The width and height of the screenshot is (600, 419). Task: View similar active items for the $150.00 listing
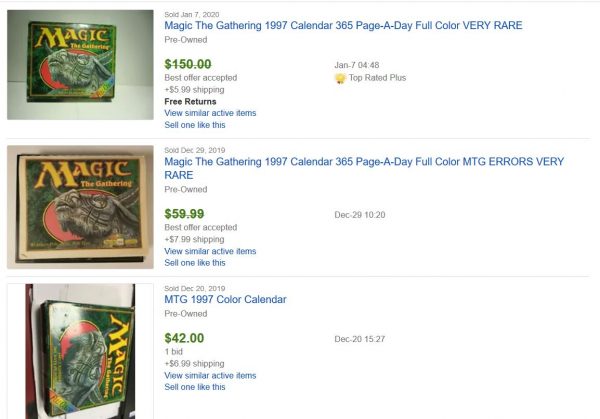(210, 113)
